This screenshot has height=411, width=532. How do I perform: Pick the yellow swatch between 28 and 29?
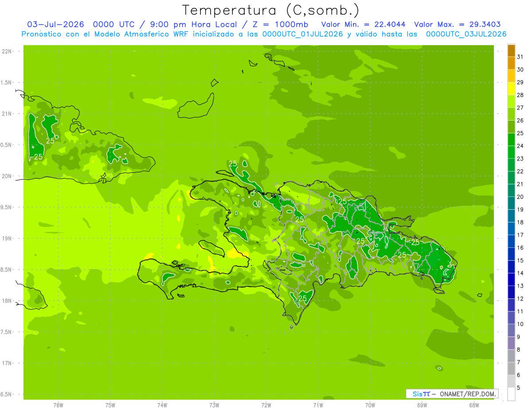(512, 89)
